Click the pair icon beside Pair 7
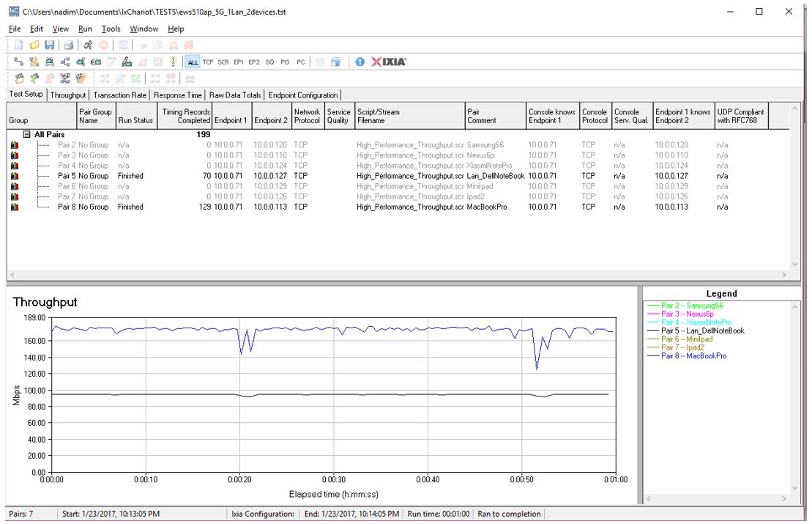This screenshot has height=524, width=812. point(15,197)
